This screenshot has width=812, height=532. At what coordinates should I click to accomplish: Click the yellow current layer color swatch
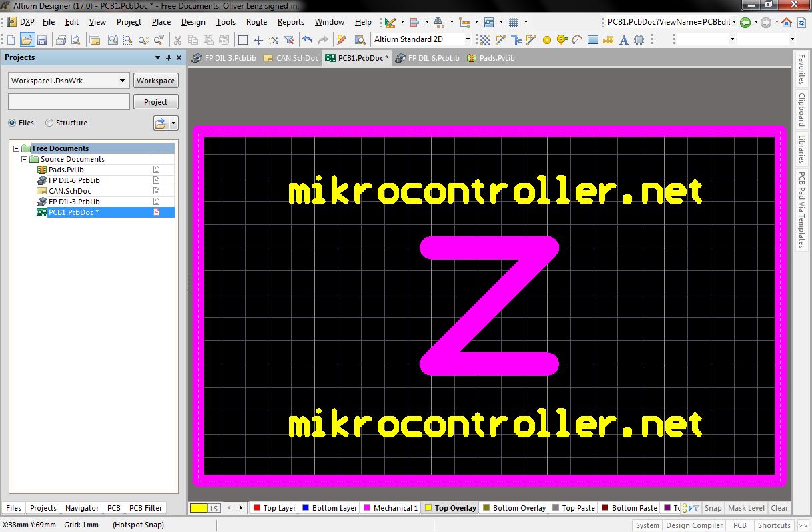(x=199, y=508)
